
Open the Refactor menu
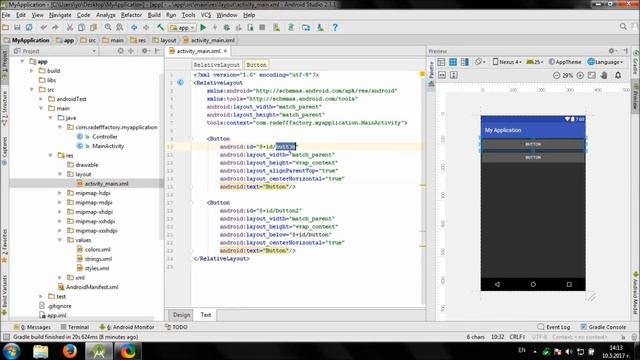131,15
